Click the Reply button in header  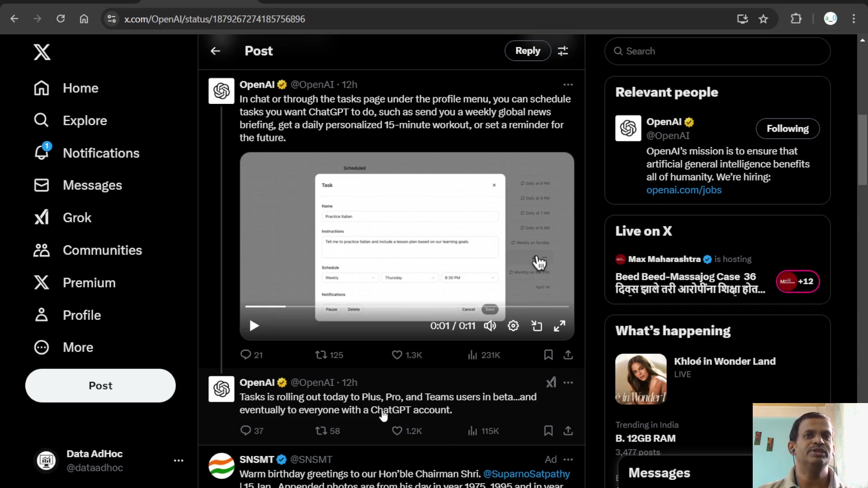[x=528, y=51]
